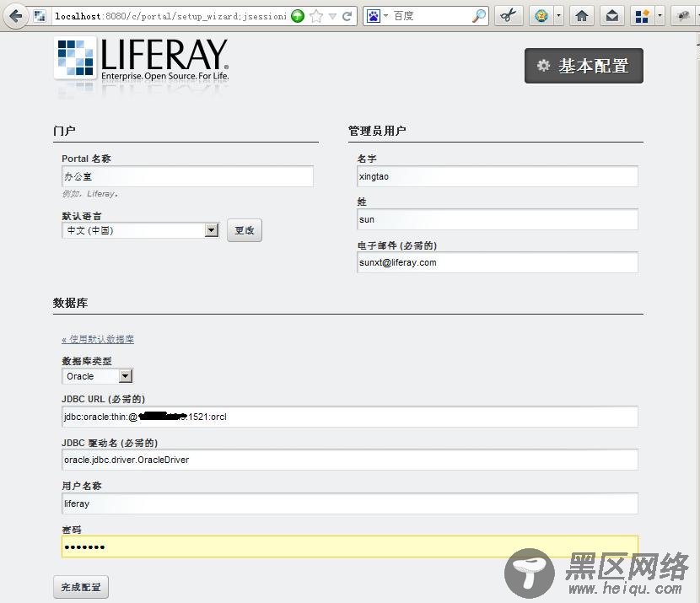The width and height of the screenshot is (700, 603).
Task: Open the dropdown arrow beside the star badge icon
Action: (558, 16)
